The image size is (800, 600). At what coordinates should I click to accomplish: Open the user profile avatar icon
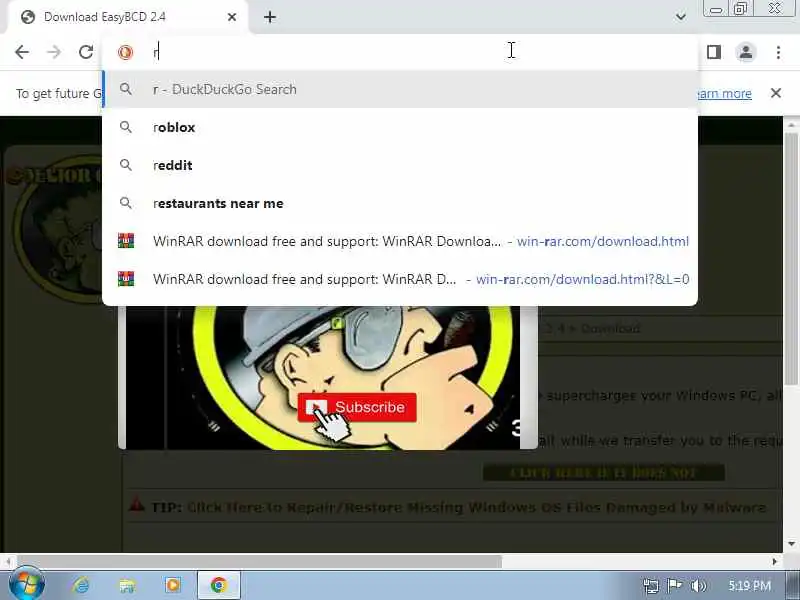click(746, 52)
